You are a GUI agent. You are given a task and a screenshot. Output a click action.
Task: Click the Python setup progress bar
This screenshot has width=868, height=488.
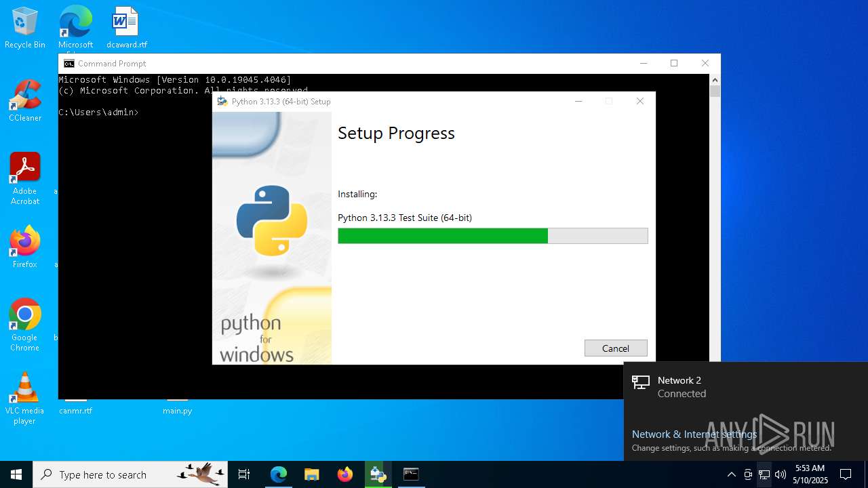(x=493, y=236)
